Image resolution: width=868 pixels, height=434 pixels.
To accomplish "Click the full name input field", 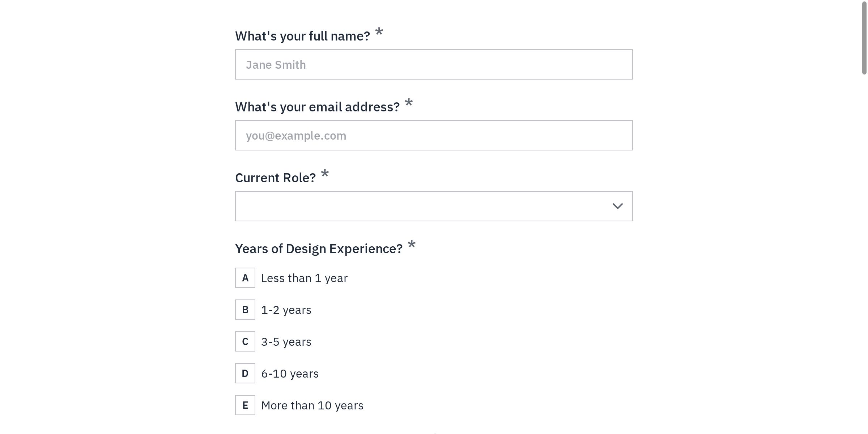I will (x=434, y=64).
